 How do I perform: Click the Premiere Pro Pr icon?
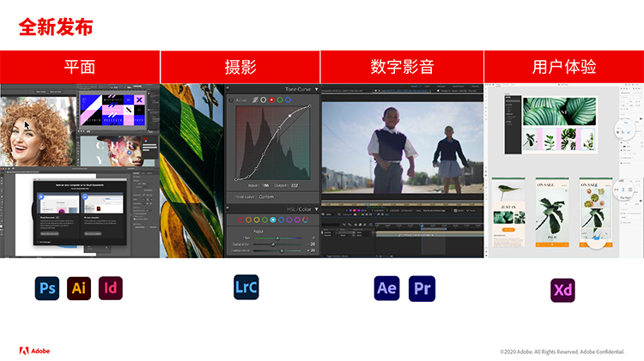point(422,289)
